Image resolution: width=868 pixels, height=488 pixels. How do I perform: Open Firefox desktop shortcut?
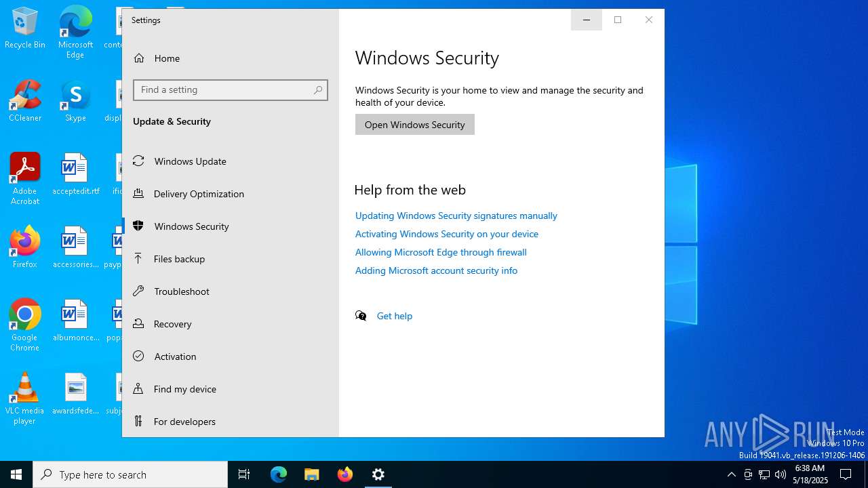[x=25, y=247]
